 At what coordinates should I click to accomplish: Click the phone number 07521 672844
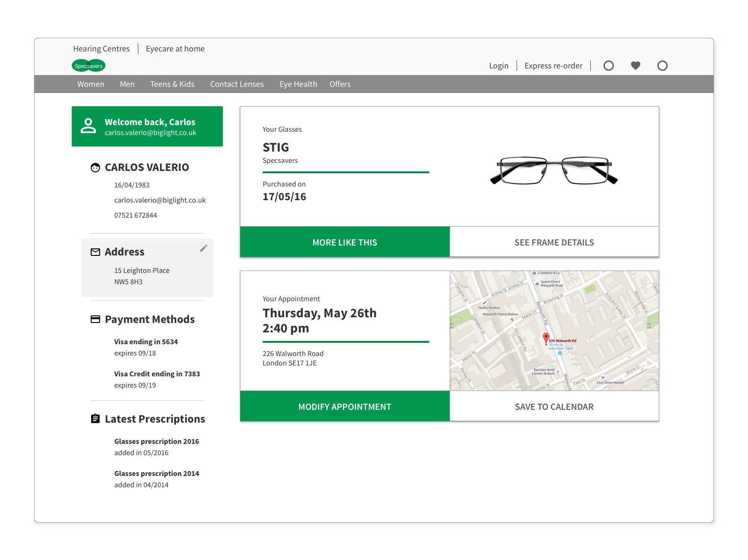point(136,215)
